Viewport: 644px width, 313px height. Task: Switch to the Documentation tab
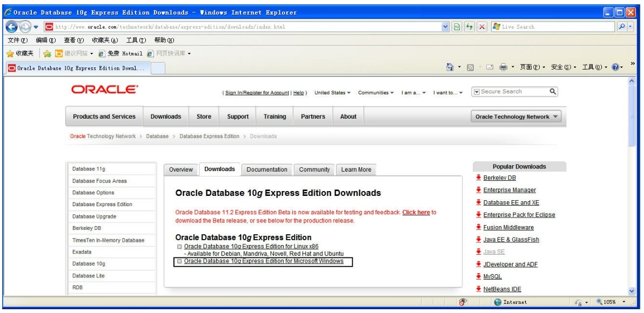pos(267,169)
